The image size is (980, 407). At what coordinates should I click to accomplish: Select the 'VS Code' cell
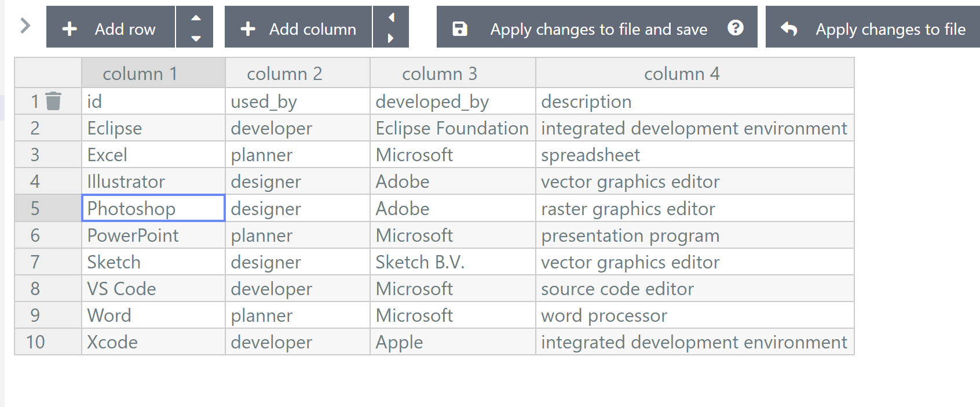pos(153,289)
